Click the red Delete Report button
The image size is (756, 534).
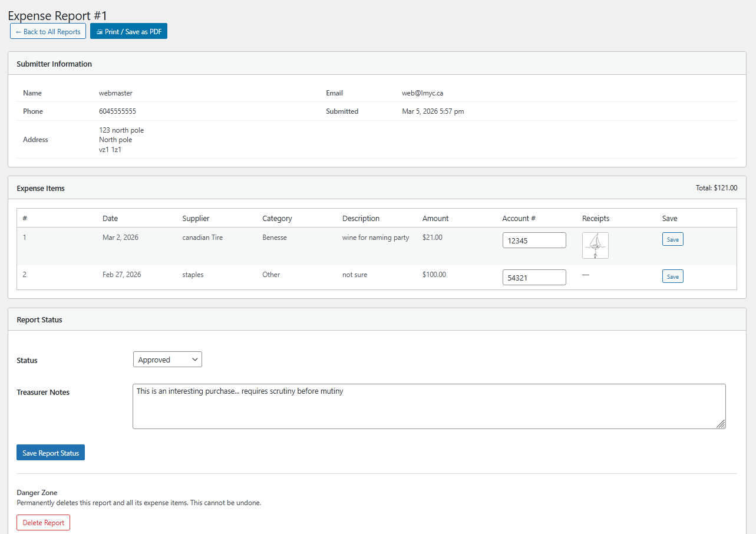coord(43,523)
